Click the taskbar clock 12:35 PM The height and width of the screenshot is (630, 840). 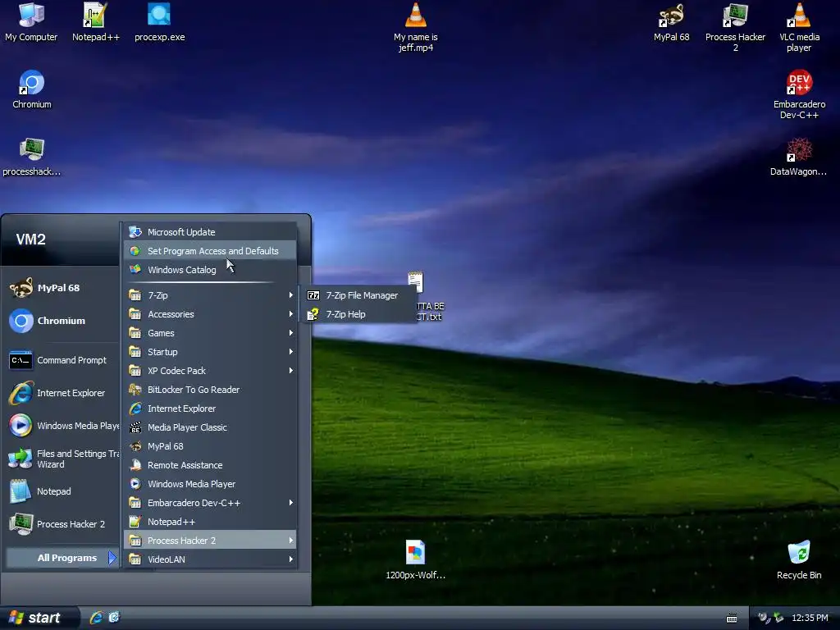point(810,618)
